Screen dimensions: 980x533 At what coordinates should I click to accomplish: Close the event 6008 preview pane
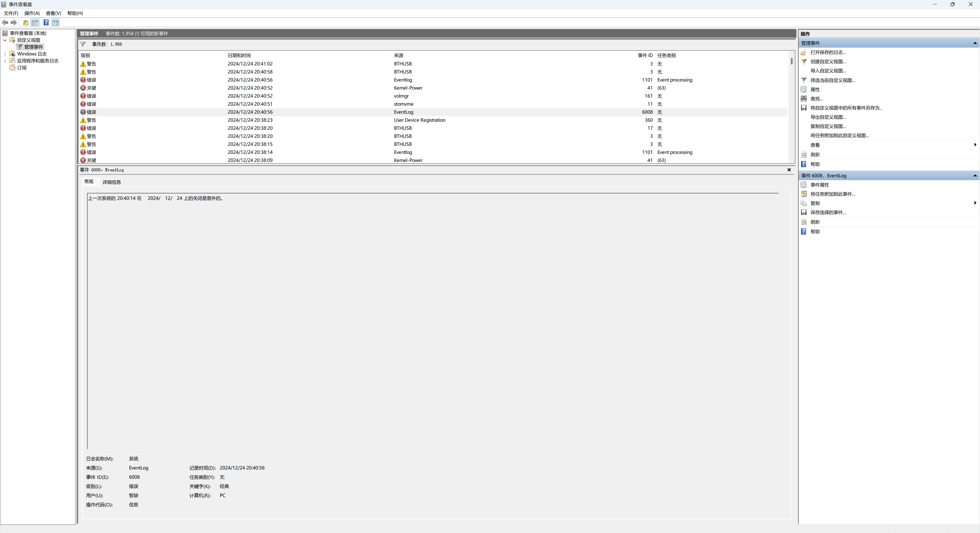click(789, 170)
